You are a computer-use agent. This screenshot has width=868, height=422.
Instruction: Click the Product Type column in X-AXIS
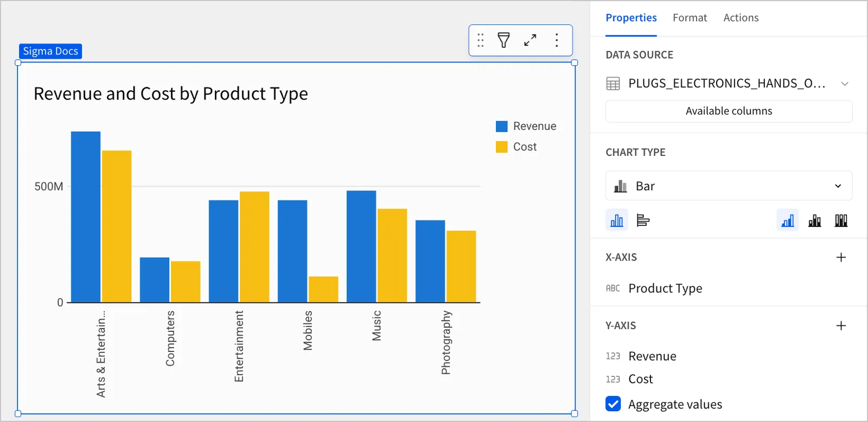(665, 288)
